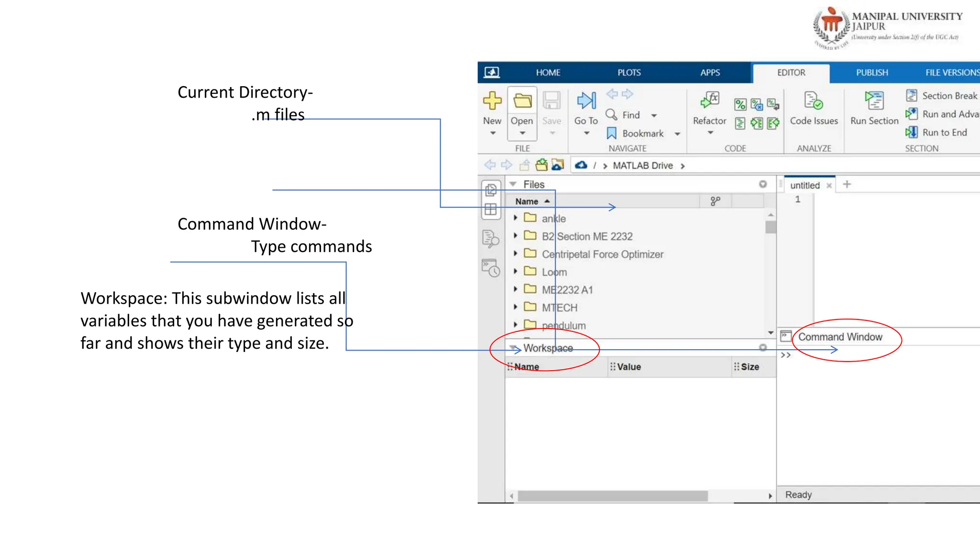Open the command history sidebar icon
Screen dimensions: 980x551
tap(491, 268)
